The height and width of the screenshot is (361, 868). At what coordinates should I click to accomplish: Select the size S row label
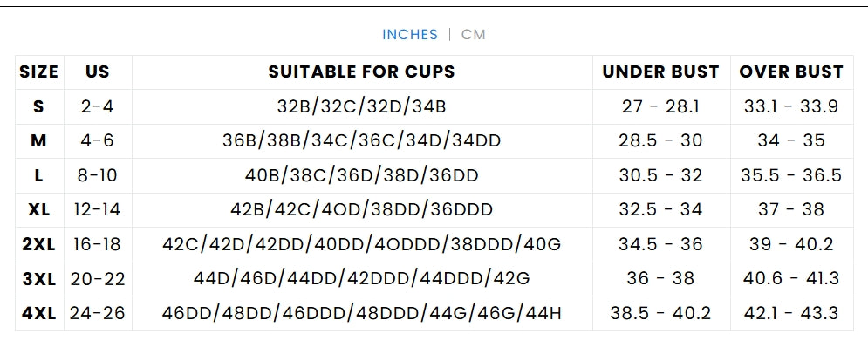pos(38,106)
